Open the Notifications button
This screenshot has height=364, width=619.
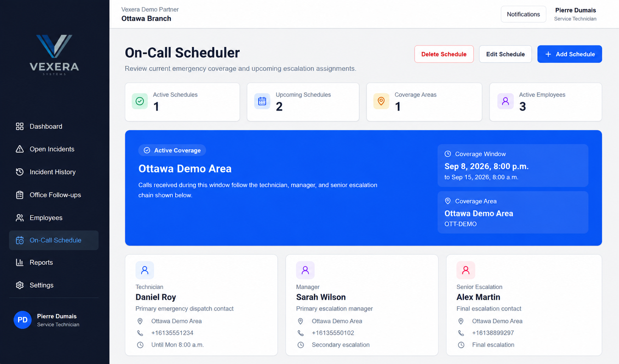tap(523, 14)
